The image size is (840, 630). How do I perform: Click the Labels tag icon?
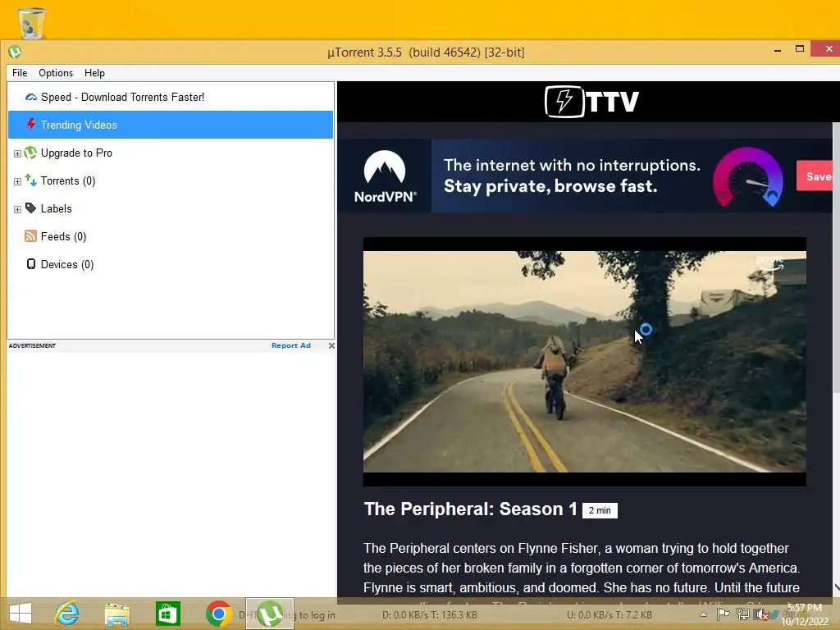pyautogui.click(x=31, y=208)
